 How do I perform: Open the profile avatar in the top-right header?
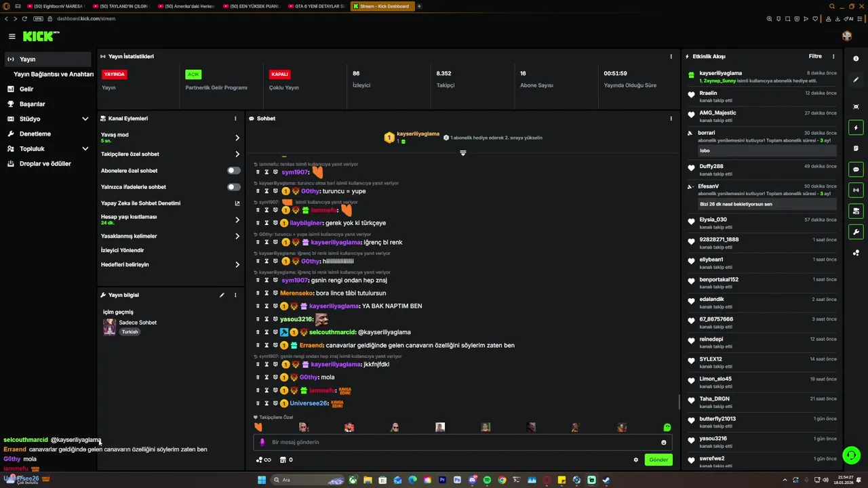pyautogui.click(x=847, y=36)
